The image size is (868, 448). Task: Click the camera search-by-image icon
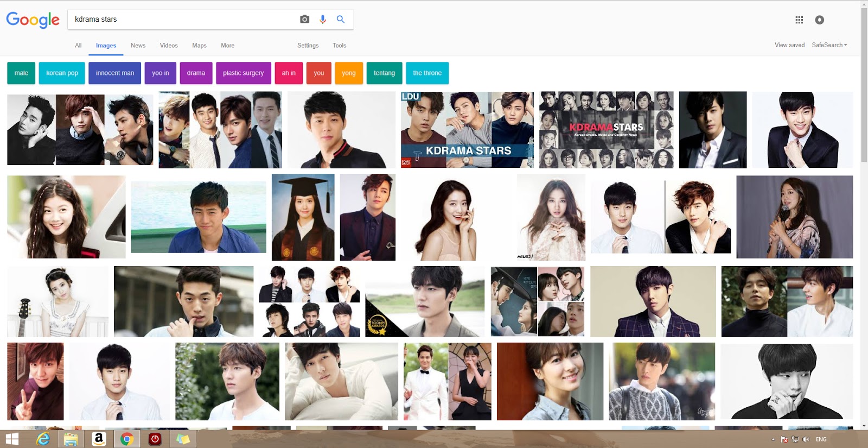304,19
